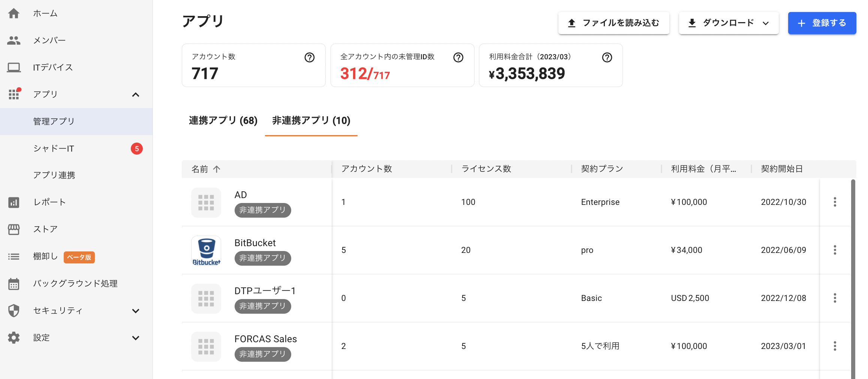Open the Reports chart icon
868x379 pixels.
click(14, 203)
